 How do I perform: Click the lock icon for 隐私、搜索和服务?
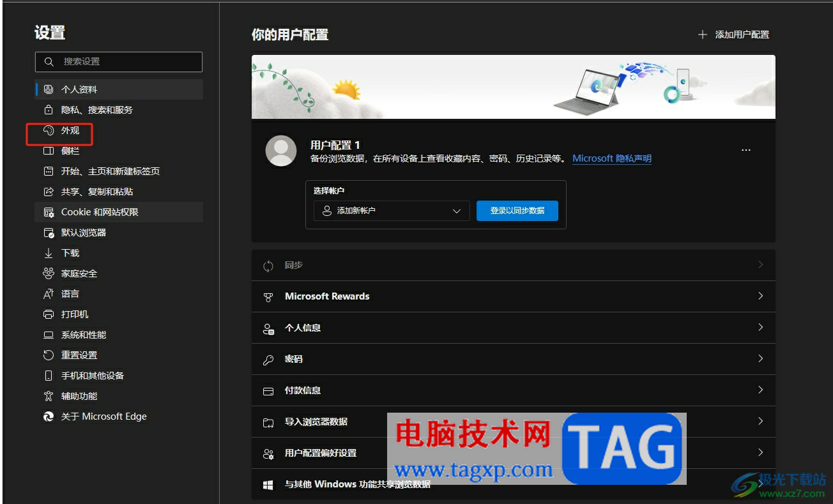49,110
